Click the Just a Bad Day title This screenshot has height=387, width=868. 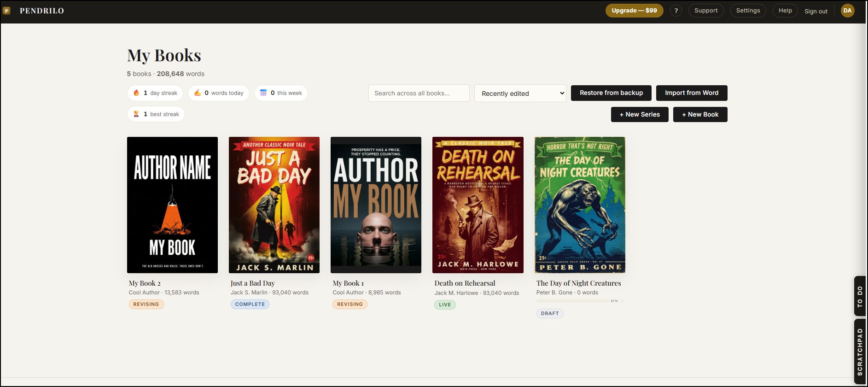click(x=253, y=283)
